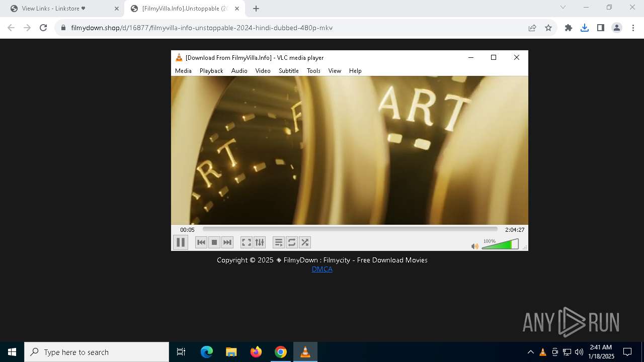Viewport: 644px width, 362px height.
Task: Go to previous media in VLC
Action: point(201,242)
